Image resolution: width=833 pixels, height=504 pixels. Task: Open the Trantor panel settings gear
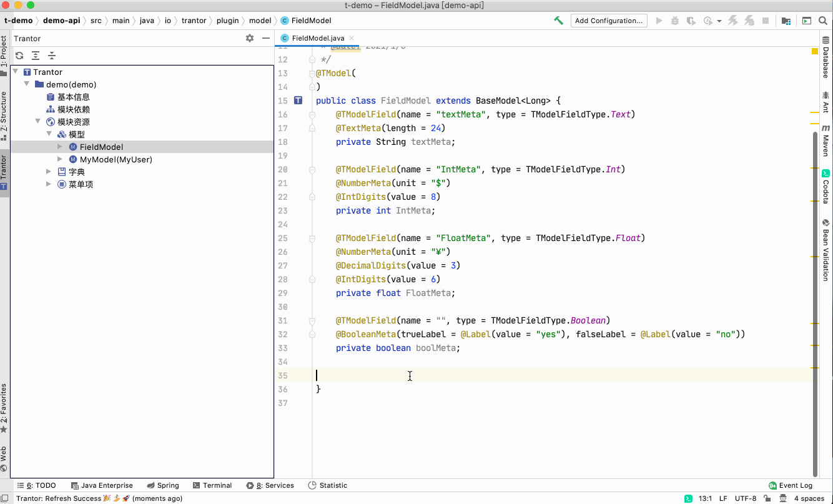[x=250, y=38]
